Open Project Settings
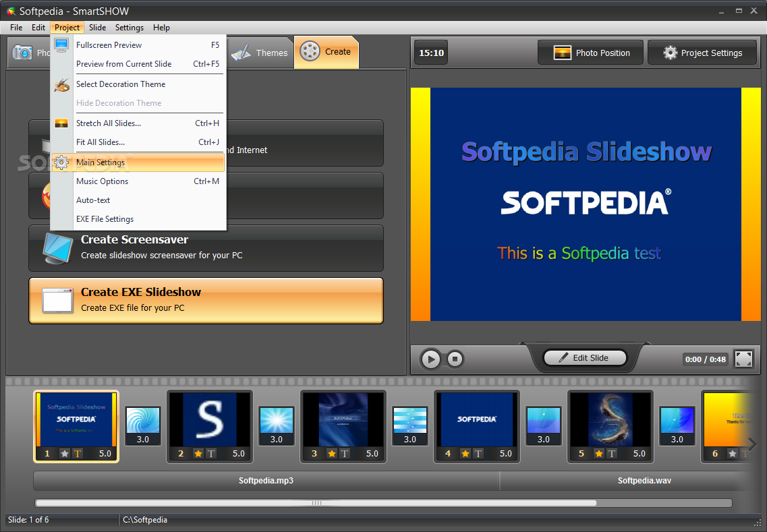This screenshot has width=767, height=532. pos(702,53)
